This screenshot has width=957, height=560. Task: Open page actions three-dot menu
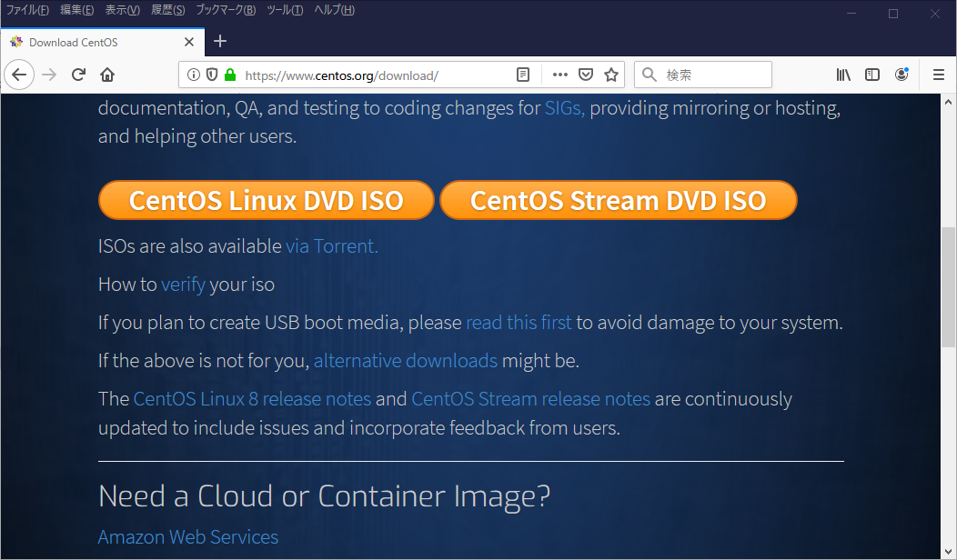pyautogui.click(x=559, y=75)
